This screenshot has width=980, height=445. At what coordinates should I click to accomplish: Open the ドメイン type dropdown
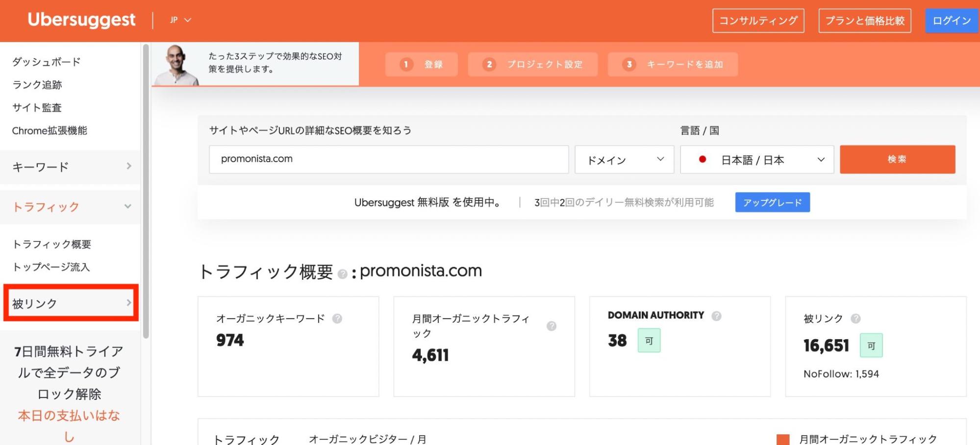(624, 159)
